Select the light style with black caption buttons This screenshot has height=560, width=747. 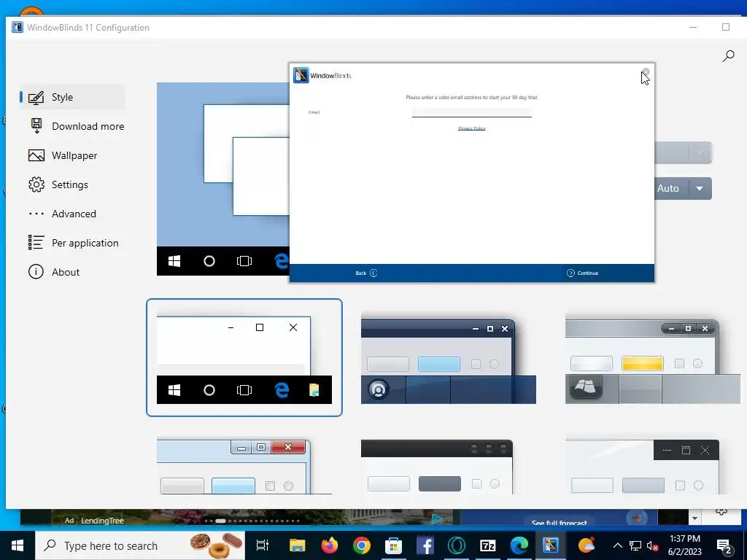click(642, 467)
